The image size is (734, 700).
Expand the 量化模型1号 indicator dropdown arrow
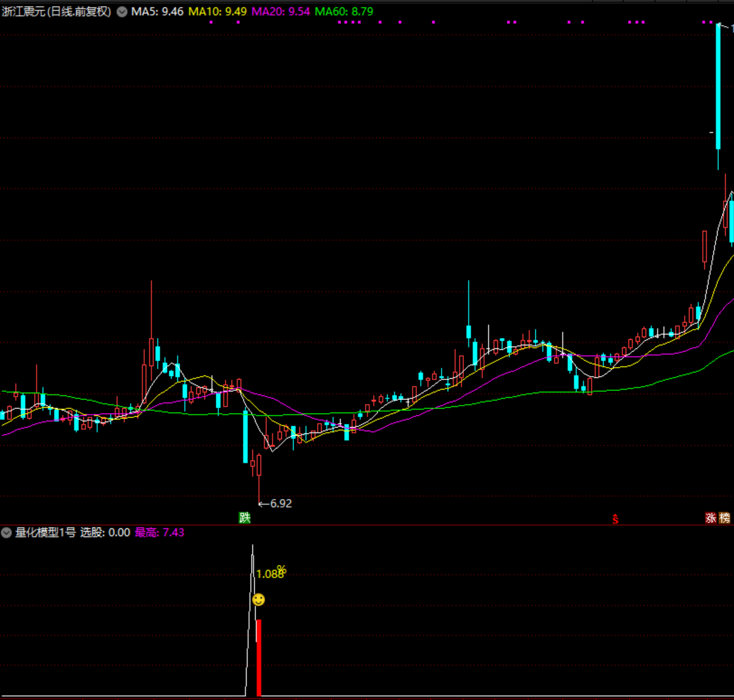click(7, 532)
